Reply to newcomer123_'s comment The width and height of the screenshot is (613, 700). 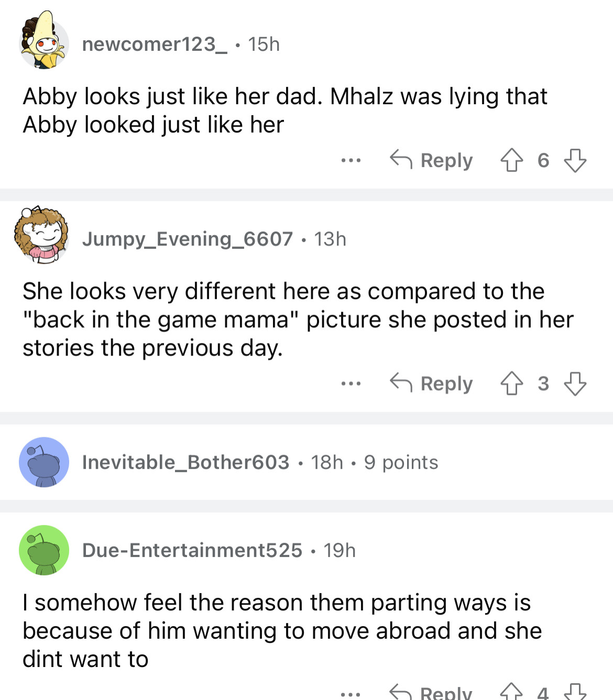coord(432,160)
